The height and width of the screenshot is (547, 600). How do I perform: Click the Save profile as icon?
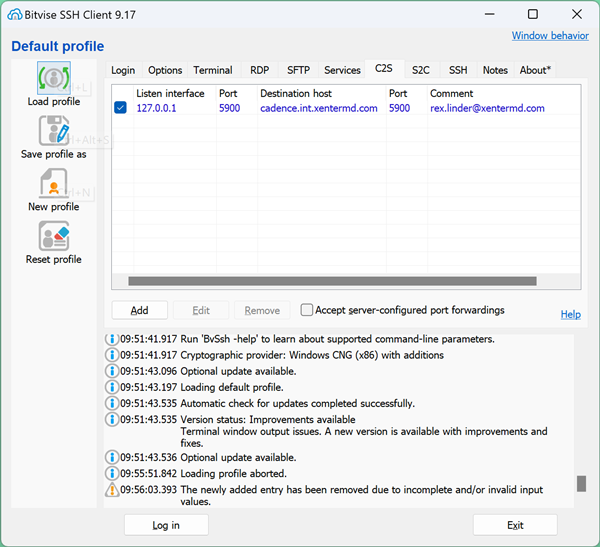(x=53, y=131)
